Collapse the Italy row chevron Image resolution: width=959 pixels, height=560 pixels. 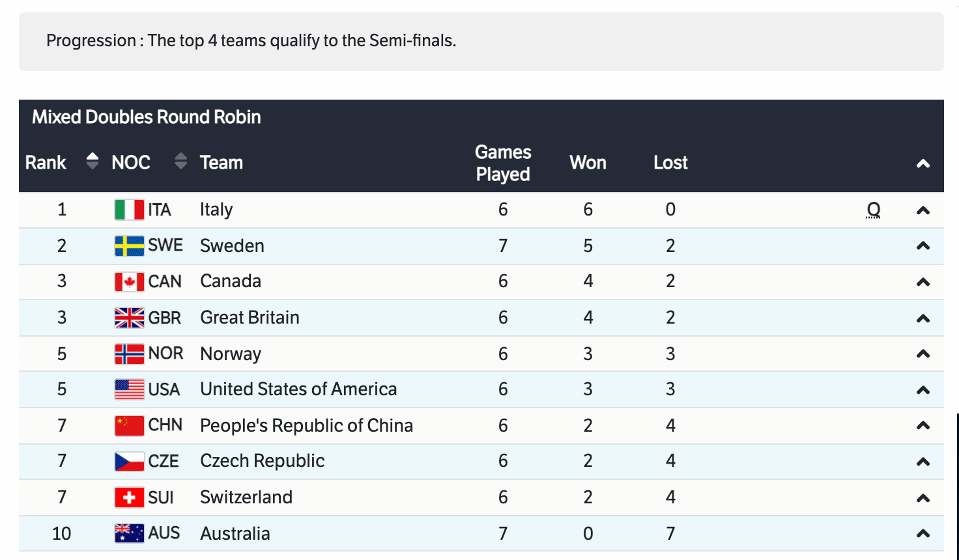click(x=923, y=210)
